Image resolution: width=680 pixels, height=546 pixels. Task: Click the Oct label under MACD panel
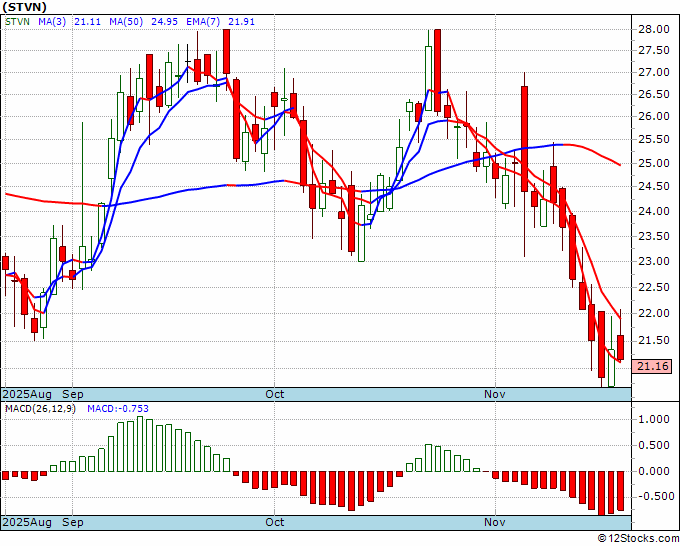(275, 522)
